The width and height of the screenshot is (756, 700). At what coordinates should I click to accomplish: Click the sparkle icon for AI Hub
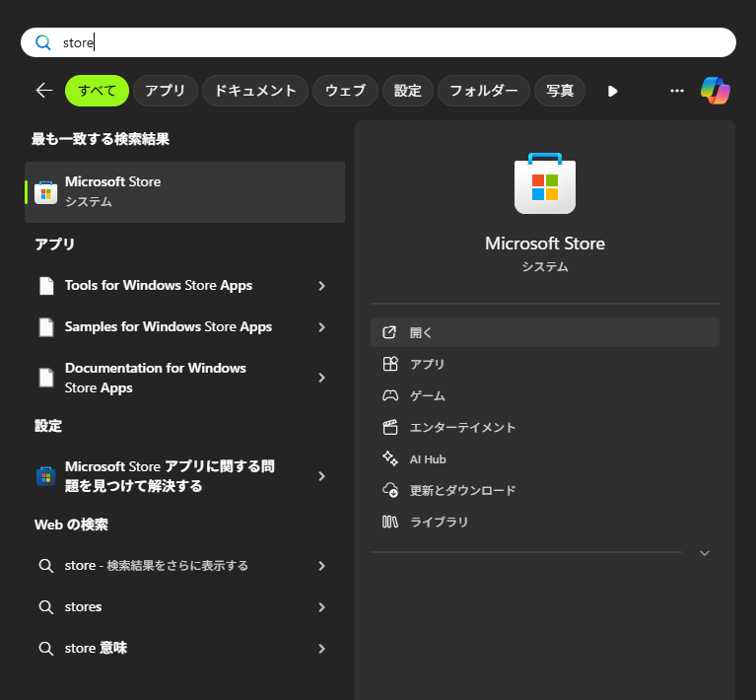[x=390, y=458]
